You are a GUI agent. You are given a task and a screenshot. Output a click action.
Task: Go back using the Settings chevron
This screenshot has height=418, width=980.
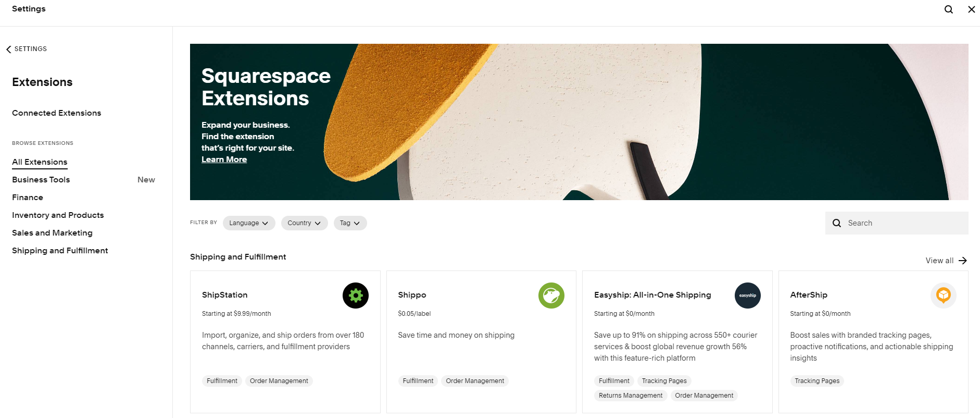(x=8, y=49)
